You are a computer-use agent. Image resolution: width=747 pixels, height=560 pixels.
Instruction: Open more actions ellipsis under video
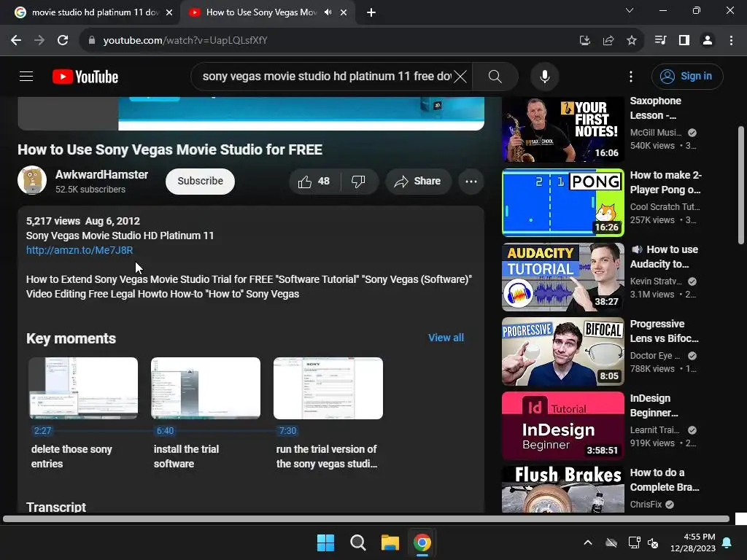click(x=471, y=181)
